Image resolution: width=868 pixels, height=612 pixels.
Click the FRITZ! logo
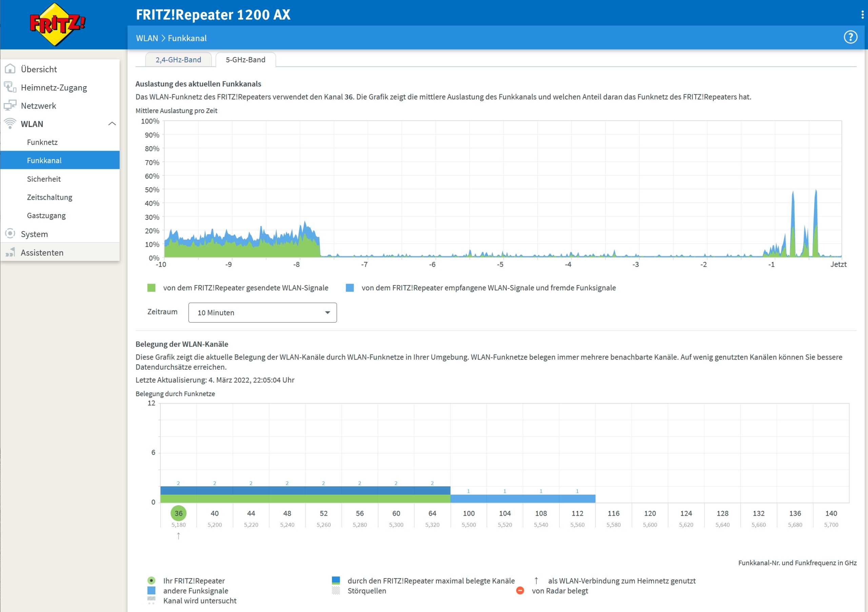[57, 24]
